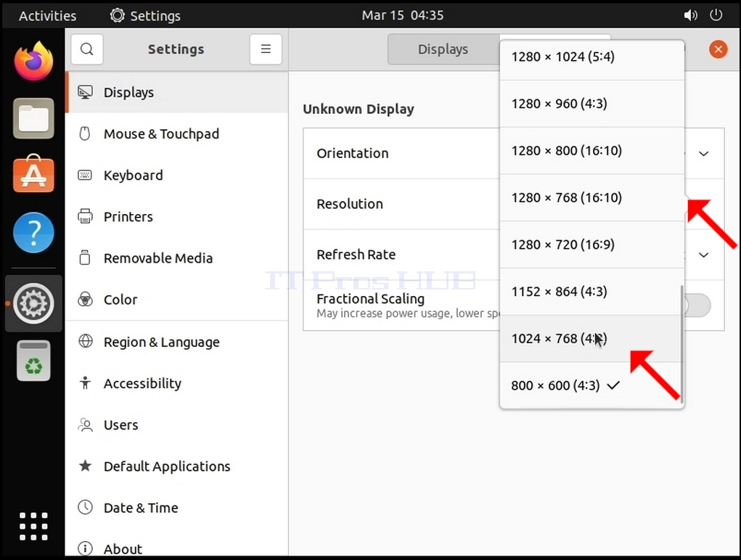The width and height of the screenshot is (741, 560).
Task: Launch Firefox from the dock
Action: click(33, 62)
